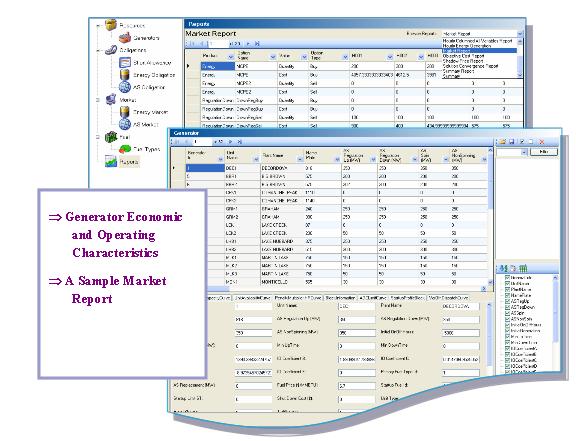Screen dimensions: 576x441
Task: Toggle the ASRegDown field checkbox
Action: (507, 307)
